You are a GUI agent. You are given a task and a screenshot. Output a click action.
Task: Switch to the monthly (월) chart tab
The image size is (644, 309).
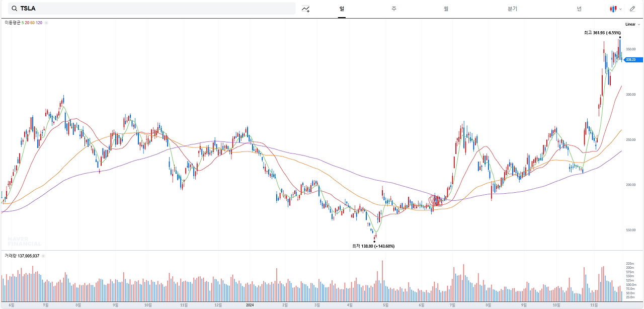(446, 9)
